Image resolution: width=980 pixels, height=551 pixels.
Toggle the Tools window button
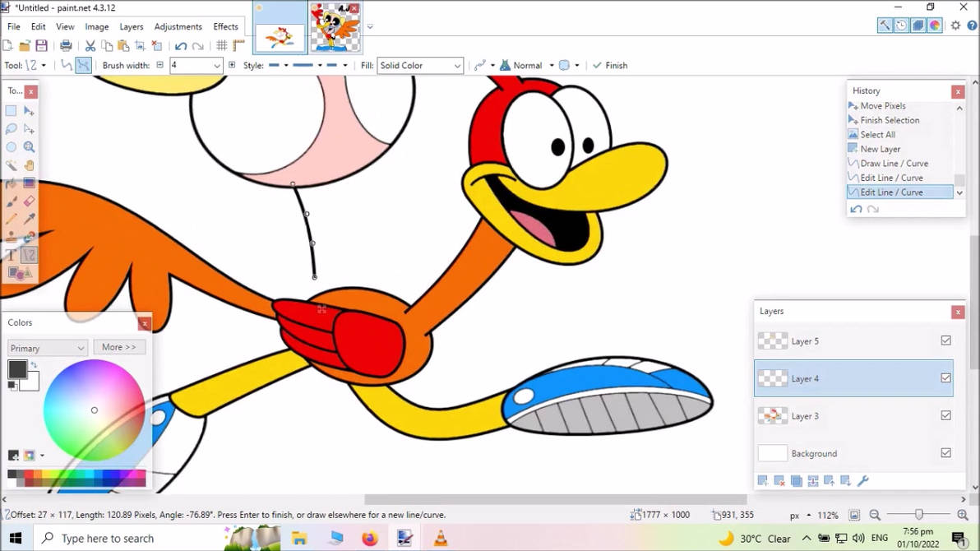tap(885, 25)
